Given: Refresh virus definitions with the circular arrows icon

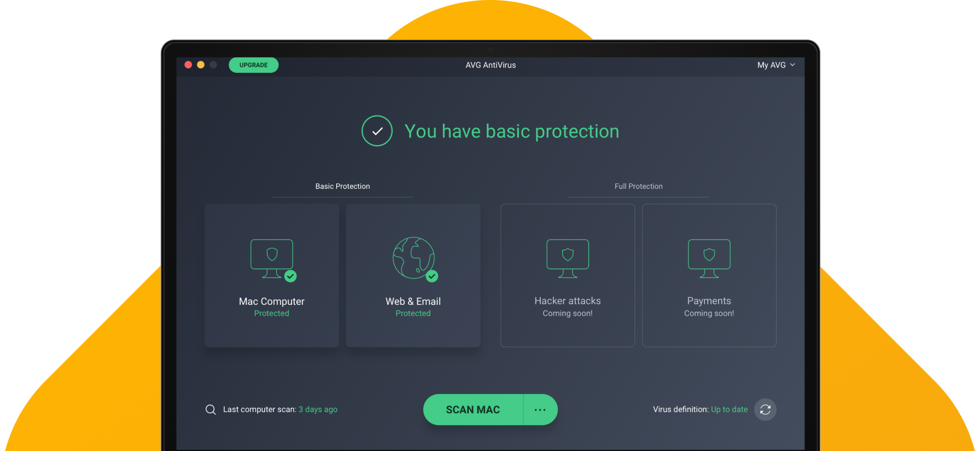Looking at the screenshot, I should click(x=765, y=409).
